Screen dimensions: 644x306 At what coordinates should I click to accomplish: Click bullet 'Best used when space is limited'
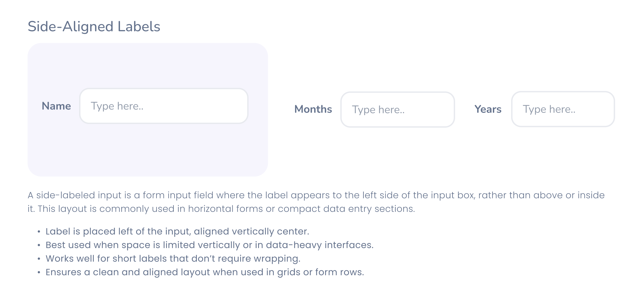point(209,245)
